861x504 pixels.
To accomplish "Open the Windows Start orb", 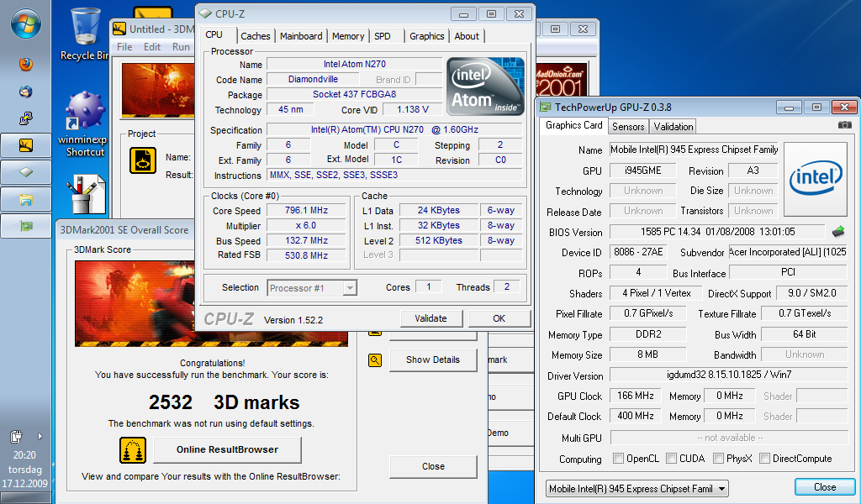I will pos(26,24).
